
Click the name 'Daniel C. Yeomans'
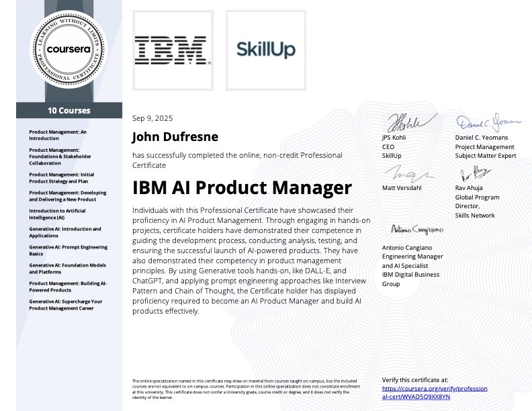482,138
